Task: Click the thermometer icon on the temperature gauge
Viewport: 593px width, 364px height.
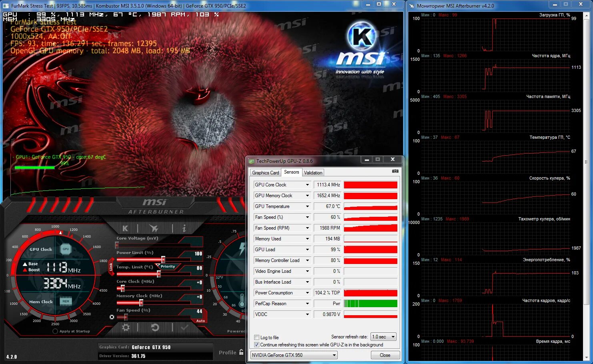Action: tap(242, 301)
